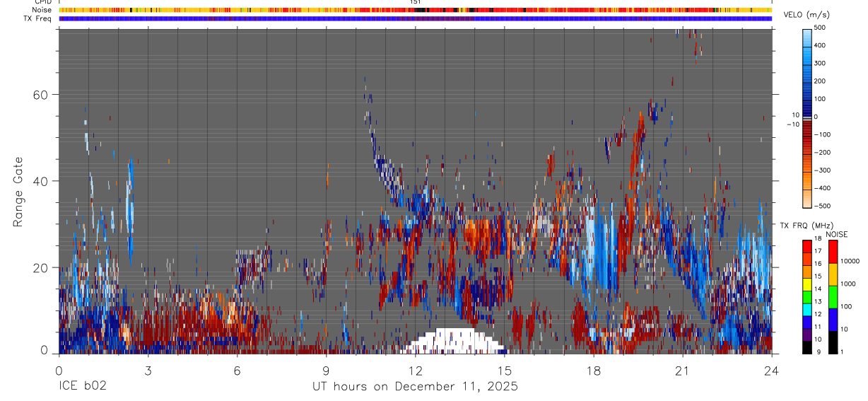Select the yellow swatch in TX FRQ legend

coord(807,283)
